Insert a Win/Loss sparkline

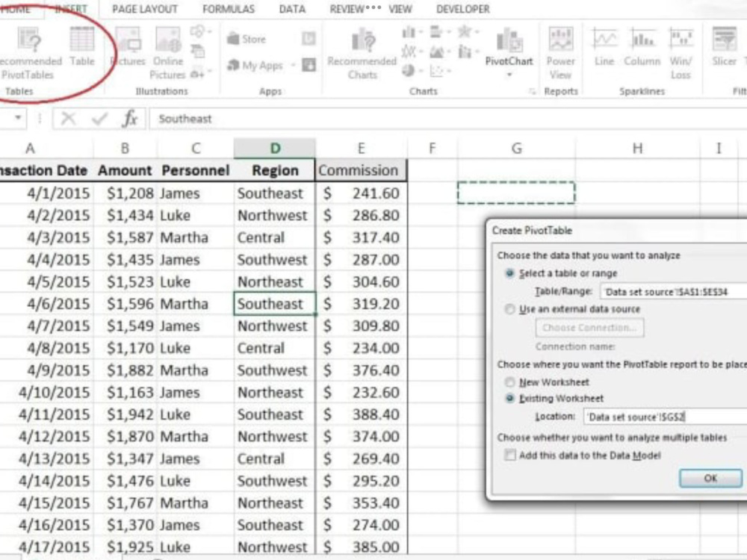coord(681,53)
